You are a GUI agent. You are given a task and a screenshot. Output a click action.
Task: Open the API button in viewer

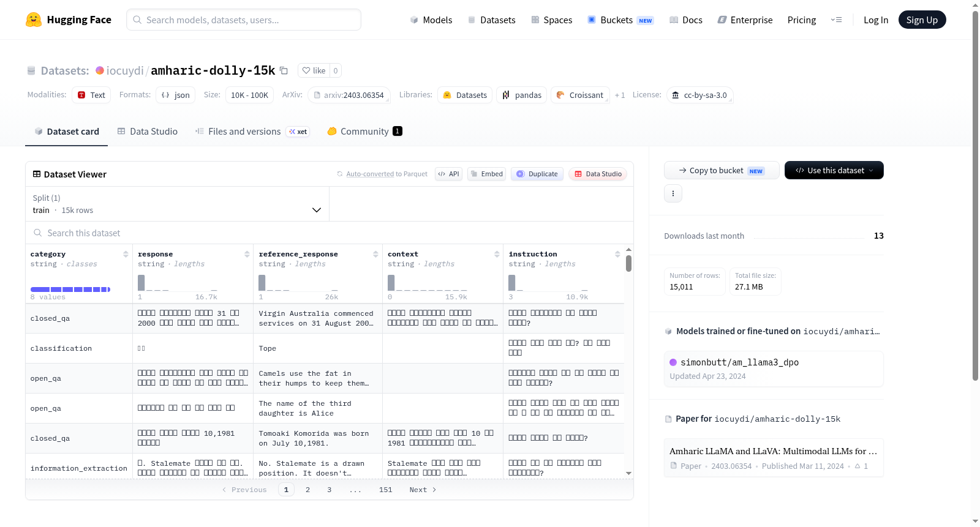448,174
